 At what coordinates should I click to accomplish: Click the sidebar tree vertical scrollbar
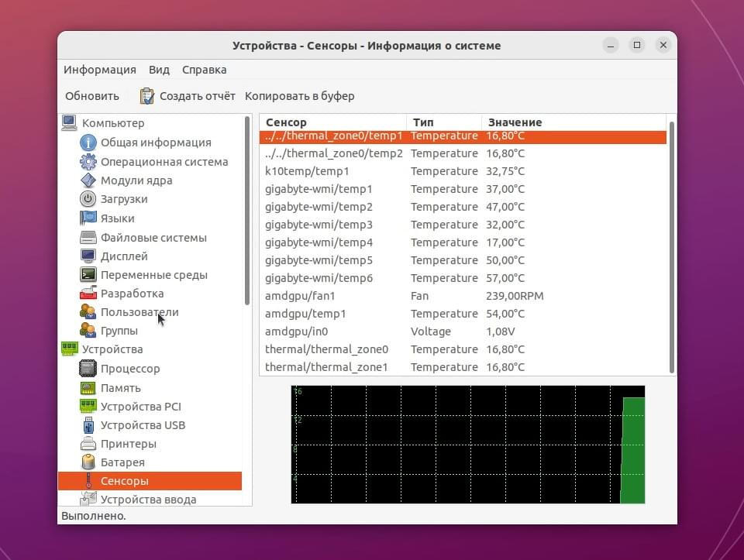pyautogui.click(x=246, y=210)
